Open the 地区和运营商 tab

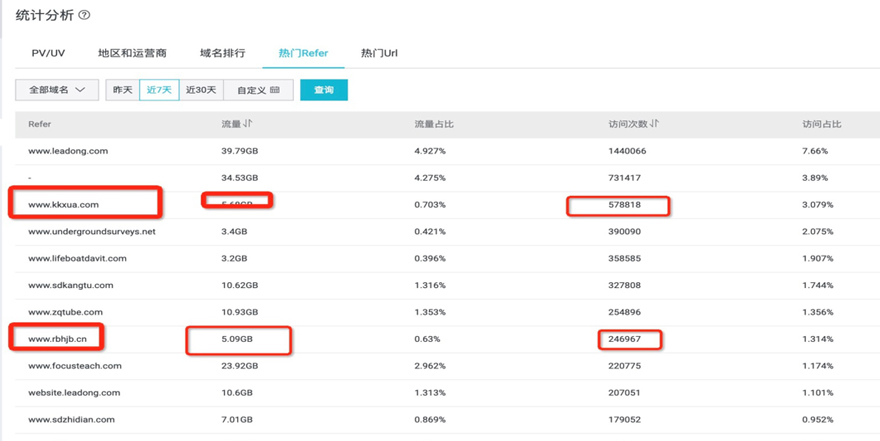tap(132, 53)
